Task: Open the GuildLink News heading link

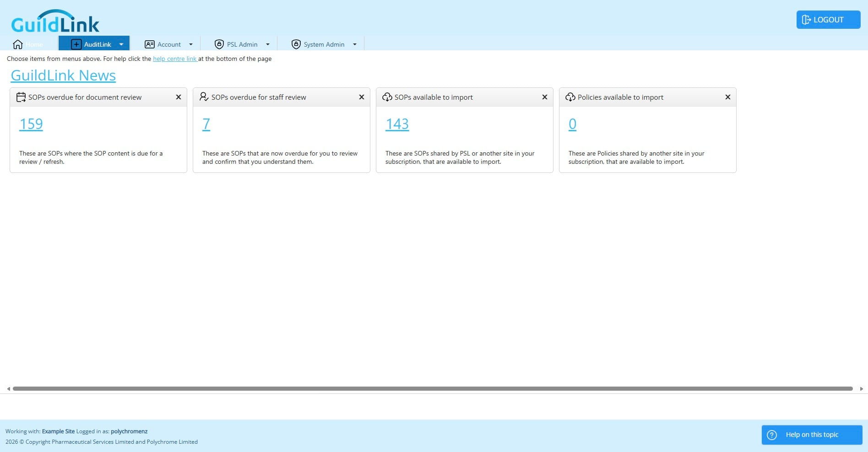Action: 63,75
